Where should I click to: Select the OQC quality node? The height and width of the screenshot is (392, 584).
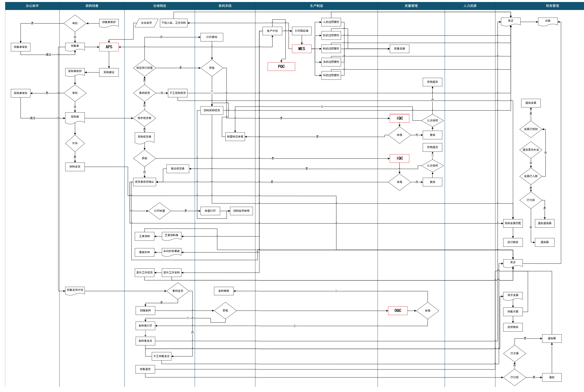tap(398, 311)
